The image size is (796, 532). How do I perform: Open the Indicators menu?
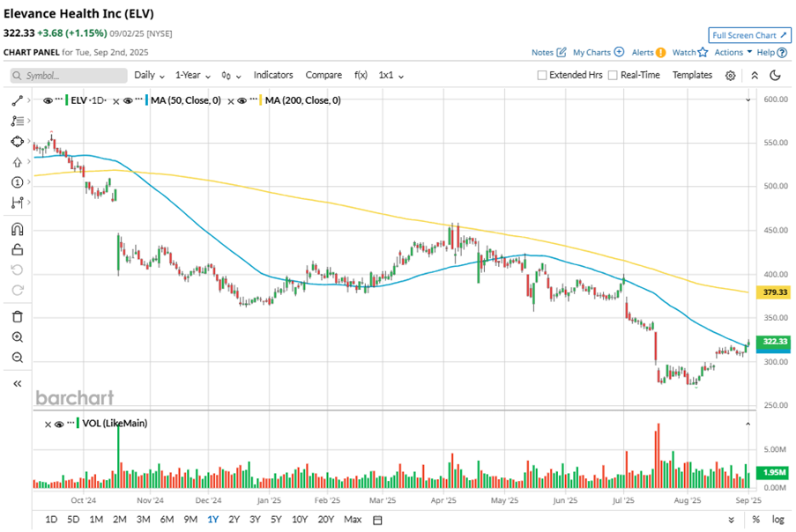273,75
